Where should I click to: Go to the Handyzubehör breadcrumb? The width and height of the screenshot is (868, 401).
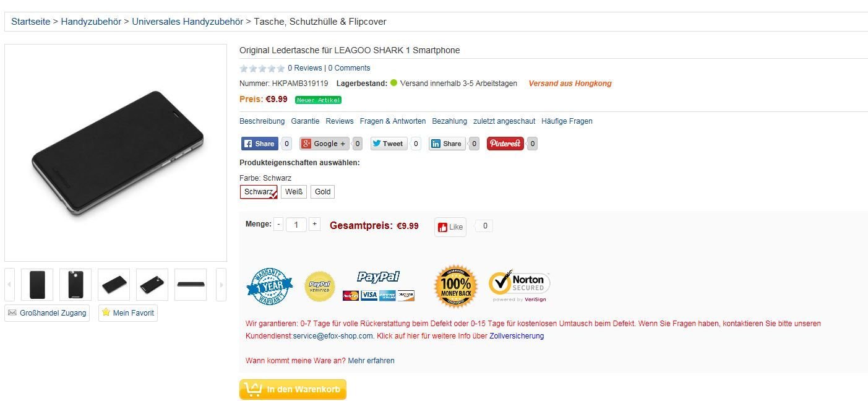[91, 22]
